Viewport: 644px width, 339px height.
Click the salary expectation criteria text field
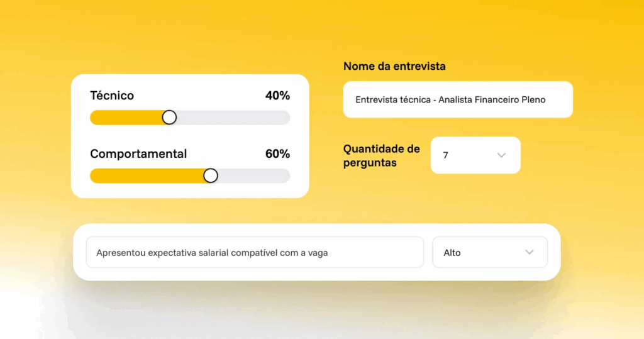[x=255, y=252]
